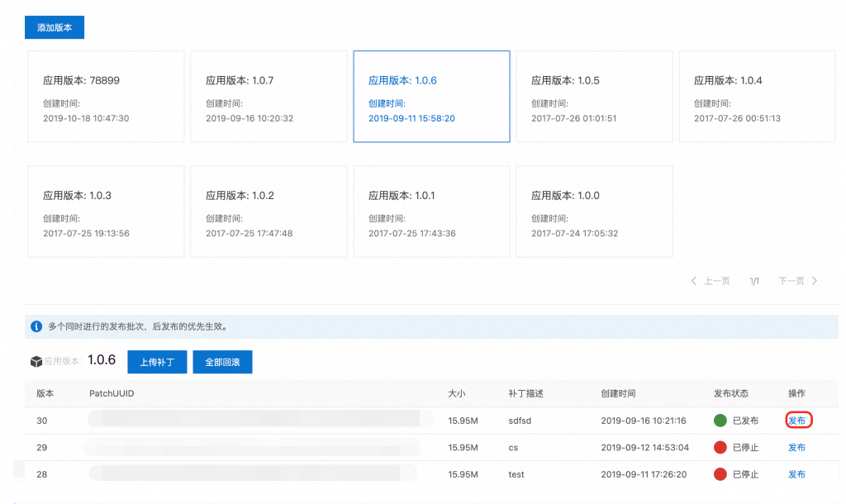This screenshot has height=504, width=846.
Task: Click the package cube icon beside 应用版本
Action: [x=36, y=362]
